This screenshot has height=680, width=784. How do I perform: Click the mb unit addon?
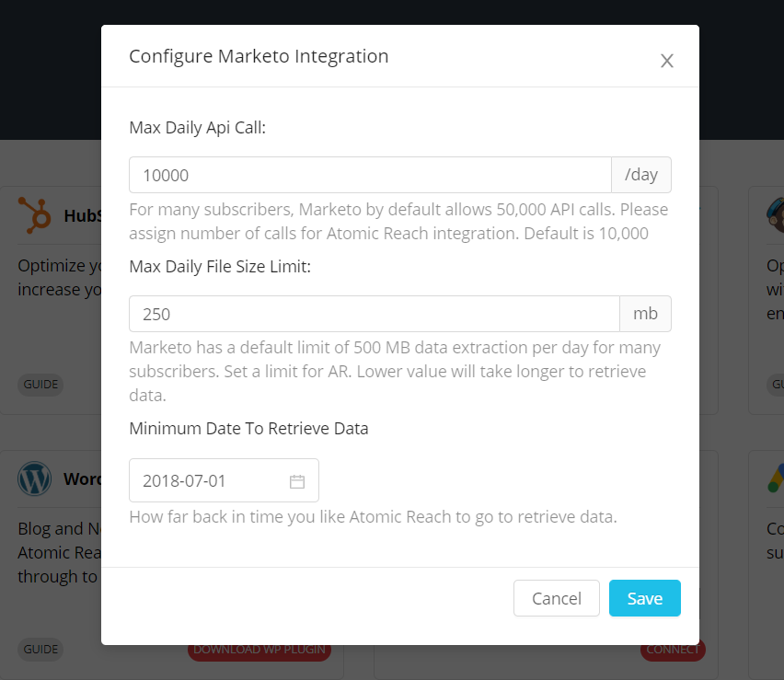click(x=645, y=314)
